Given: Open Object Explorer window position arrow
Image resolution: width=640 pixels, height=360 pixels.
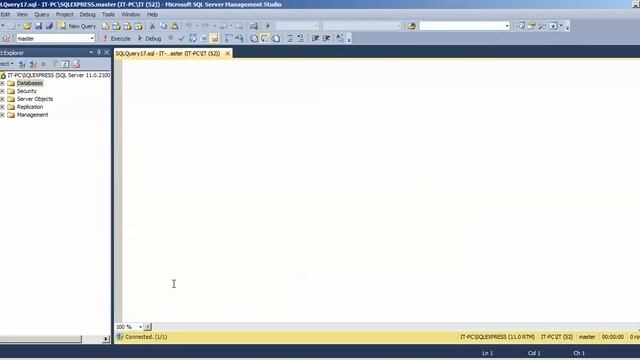Looking at the screenshot, I should coord(91,52).
